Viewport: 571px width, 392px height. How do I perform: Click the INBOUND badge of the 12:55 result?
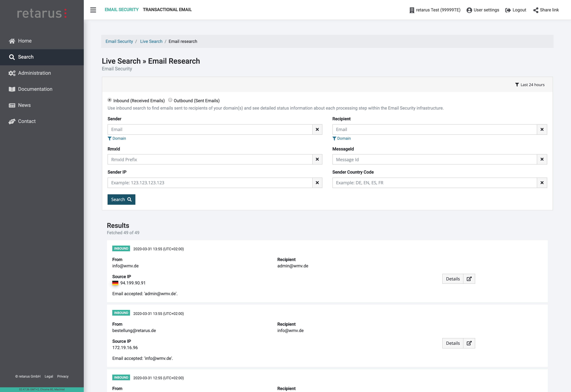click(121, 377)
